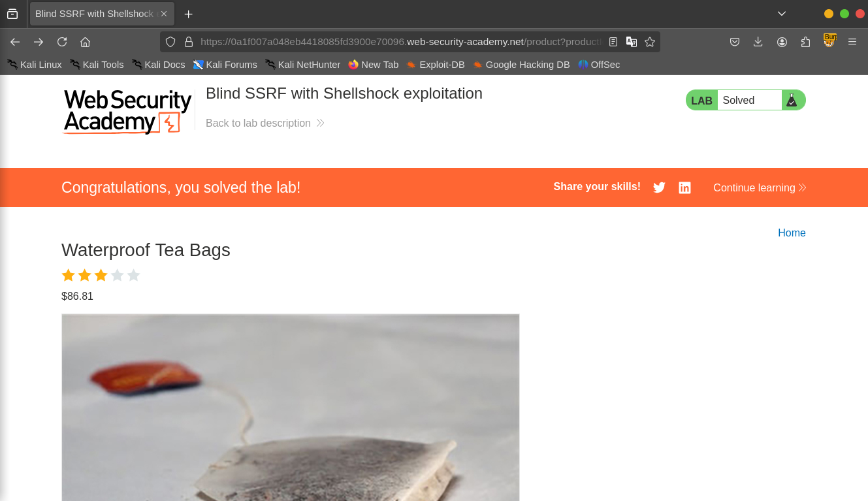
Task: Click the Home link
Action: (x=792, y=233)
